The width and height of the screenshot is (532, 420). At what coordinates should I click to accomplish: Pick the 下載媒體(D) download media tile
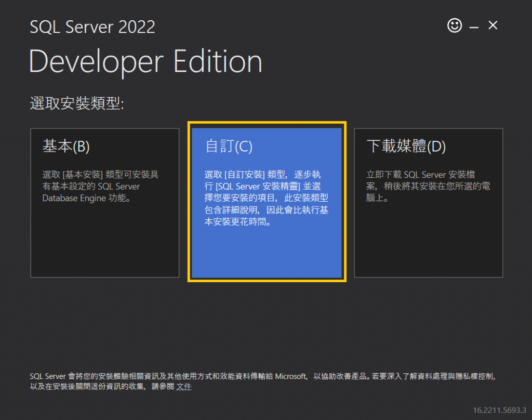[x=428, y=203]
